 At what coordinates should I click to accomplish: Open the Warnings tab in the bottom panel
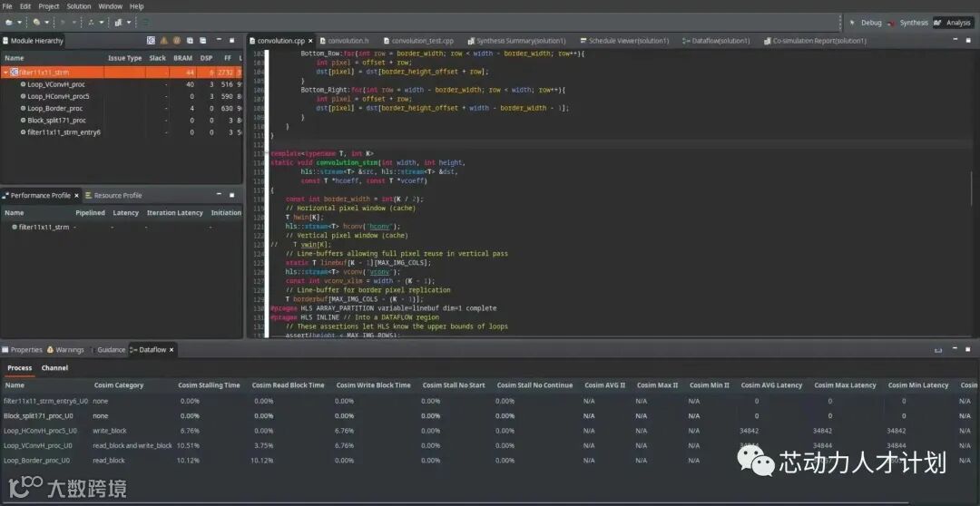coord(65,350)
